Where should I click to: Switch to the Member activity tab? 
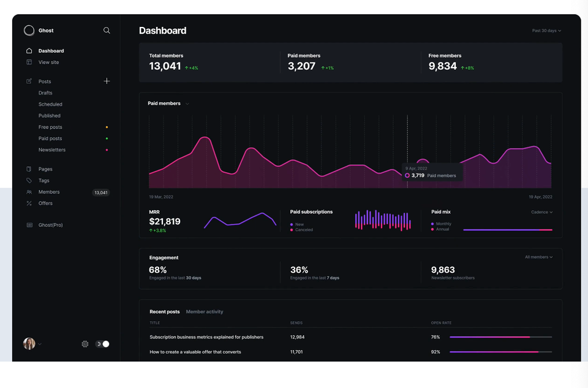205,311
